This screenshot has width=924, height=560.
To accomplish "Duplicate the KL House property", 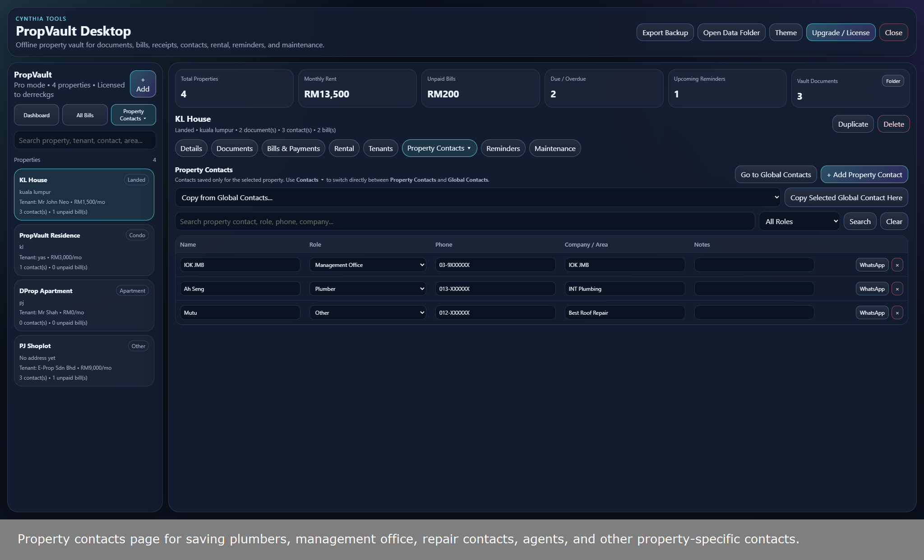I will tap(853, 124).
